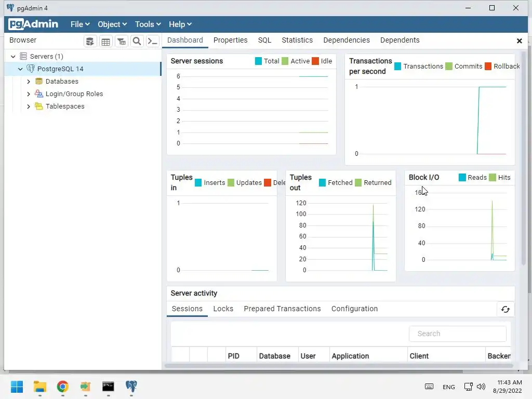Open the touch keyboard tray icon
Screen dimensions: 532x399
[x=429, y=387]
